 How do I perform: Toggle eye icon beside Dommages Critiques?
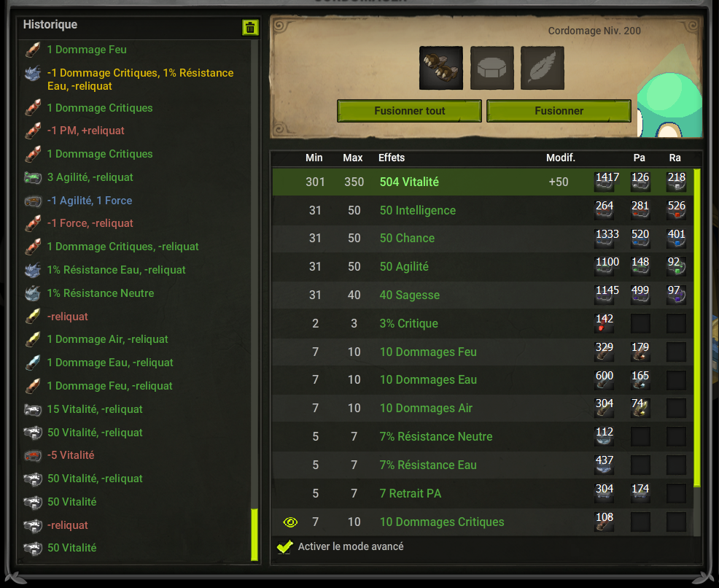[290, 522]
